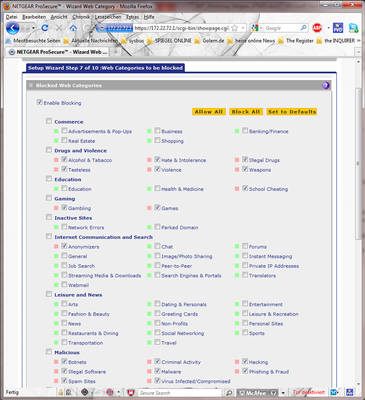Click the page vertical scrollbar
The image size is (365, 400).
tap(358, 163)
